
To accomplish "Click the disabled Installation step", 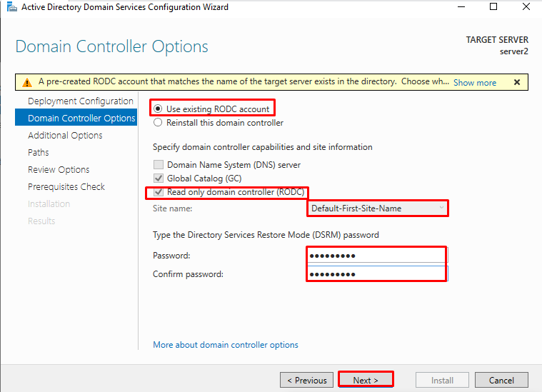I will (x=49, y=204).
